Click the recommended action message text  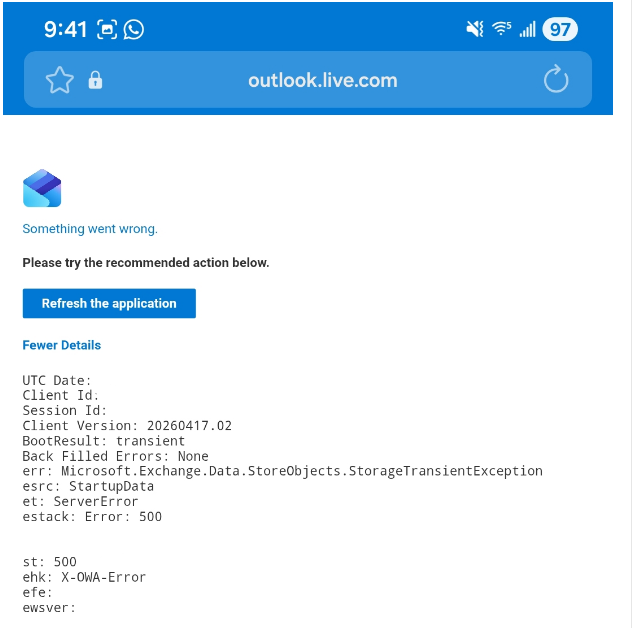146,262
